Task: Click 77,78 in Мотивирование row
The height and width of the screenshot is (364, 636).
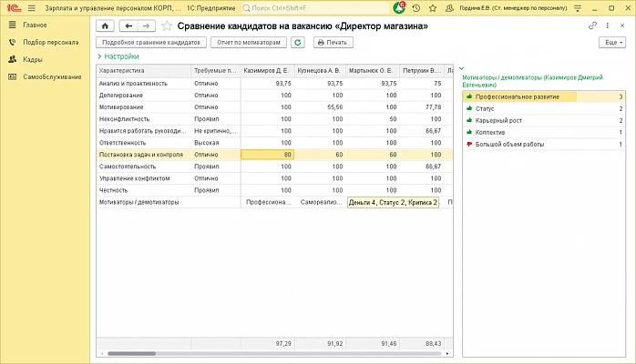Action: click(x=433, y=106)
